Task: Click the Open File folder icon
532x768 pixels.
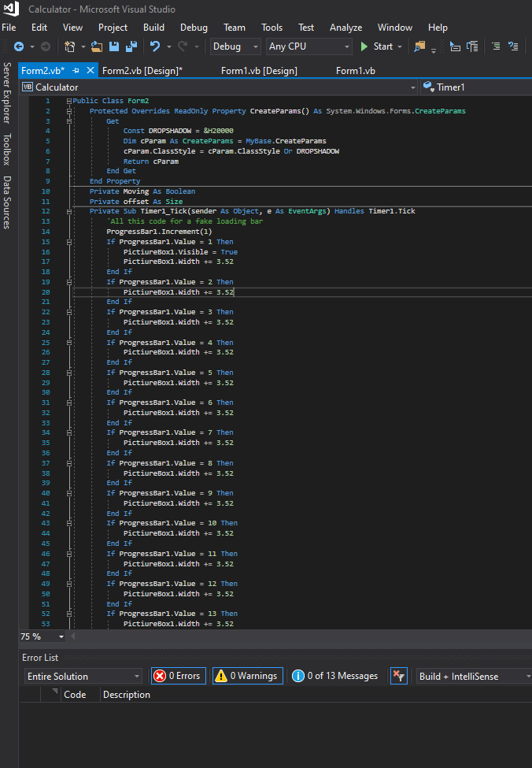Action: 97,46
